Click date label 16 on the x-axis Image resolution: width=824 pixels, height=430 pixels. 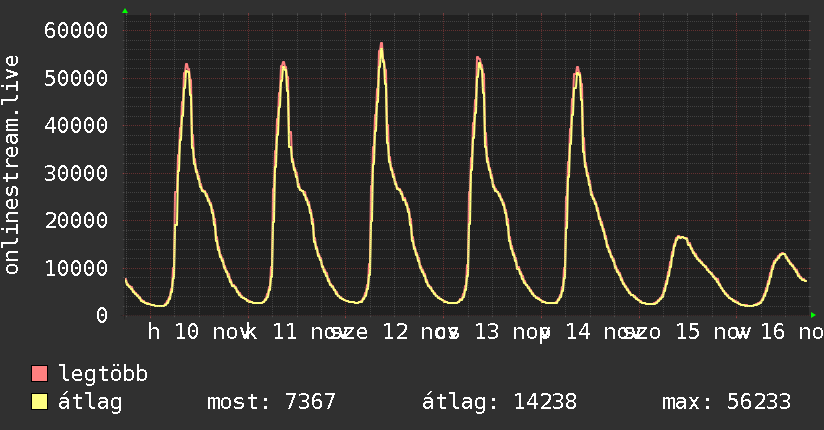click(x=772, y=332)
